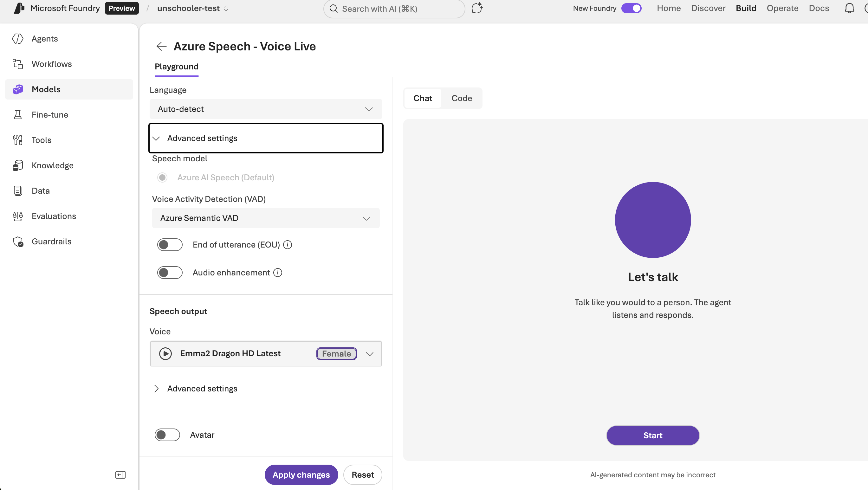The image size is (868, 490).
Task: Click Audio enhancement info icon
Action: coord(278,273)
